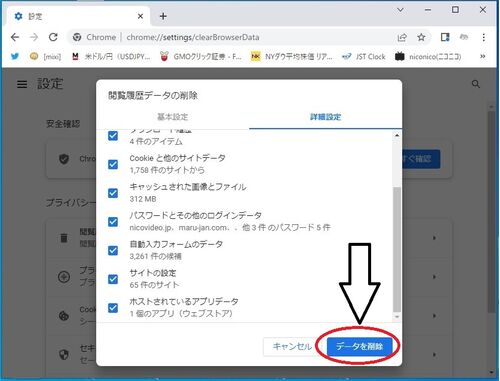The width and height of the screenshot is (500, 381).
Task: Click the cookie icon in background settings
Action: 64,315
